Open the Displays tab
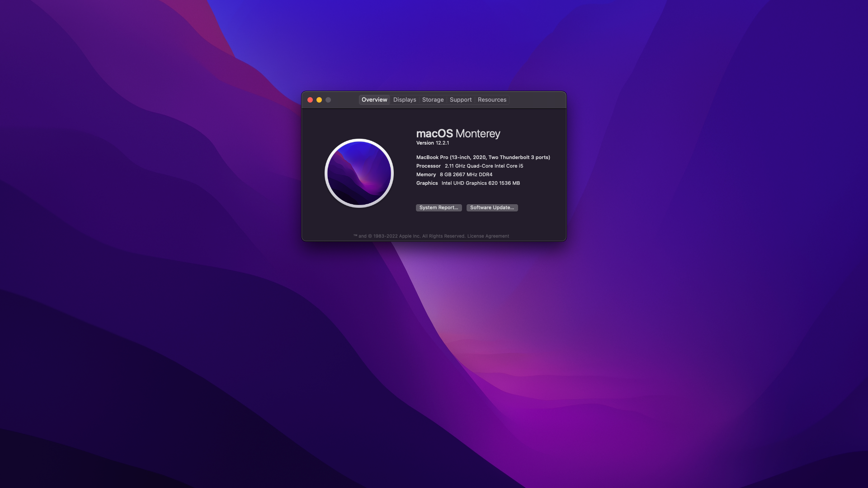Screen dimensions: 868x488 (x=405, y=100)
